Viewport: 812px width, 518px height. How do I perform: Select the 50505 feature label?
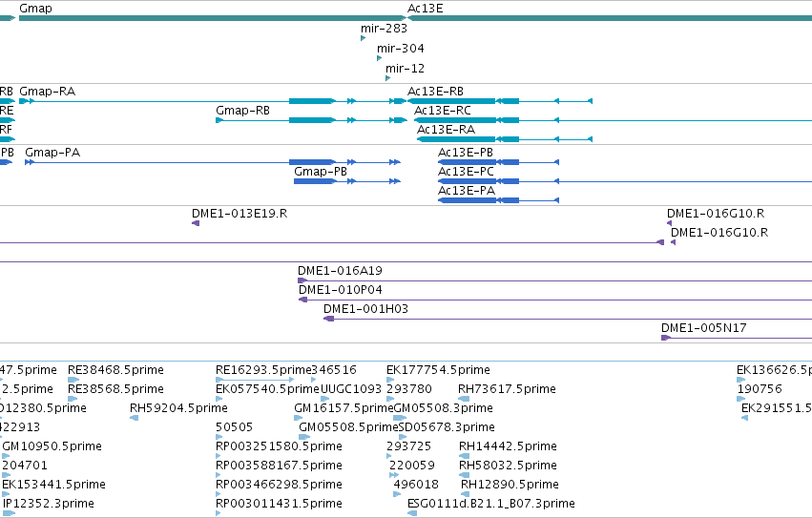tap(234, 427)
